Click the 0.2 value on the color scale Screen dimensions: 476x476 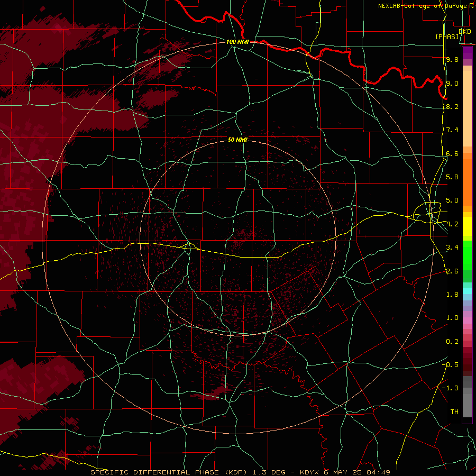(x=452, y=342)
